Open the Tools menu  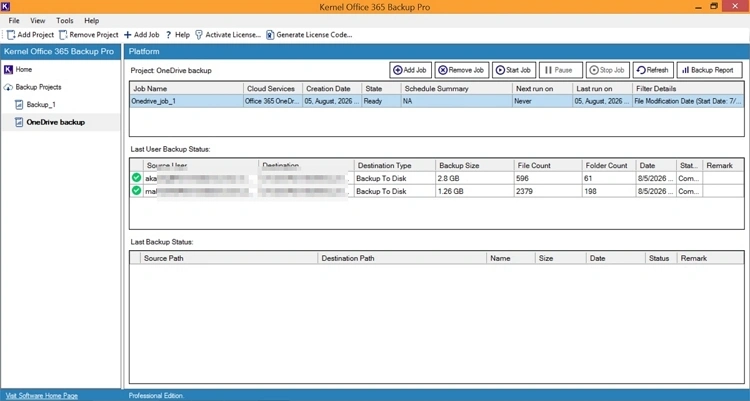point(65,21)
